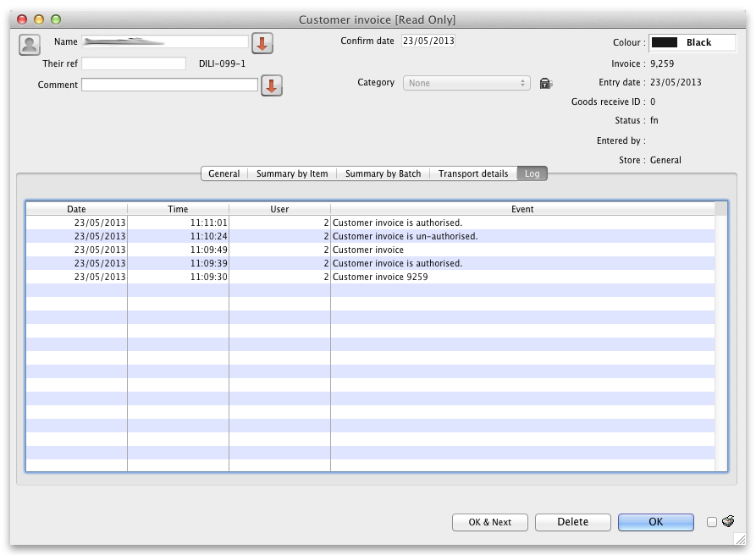Click the red arrow beside Name field
Image resolution: width=756 pixels, height=555 pixels.
[262, 43]
